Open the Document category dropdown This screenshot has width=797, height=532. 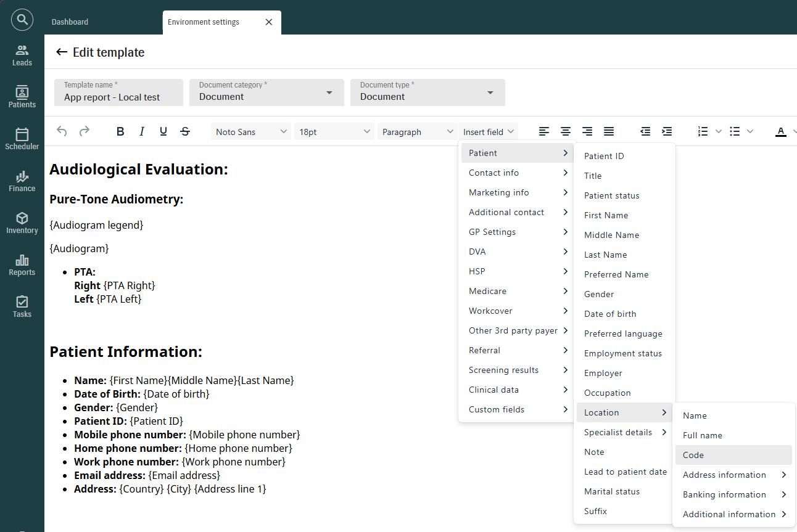266,92
